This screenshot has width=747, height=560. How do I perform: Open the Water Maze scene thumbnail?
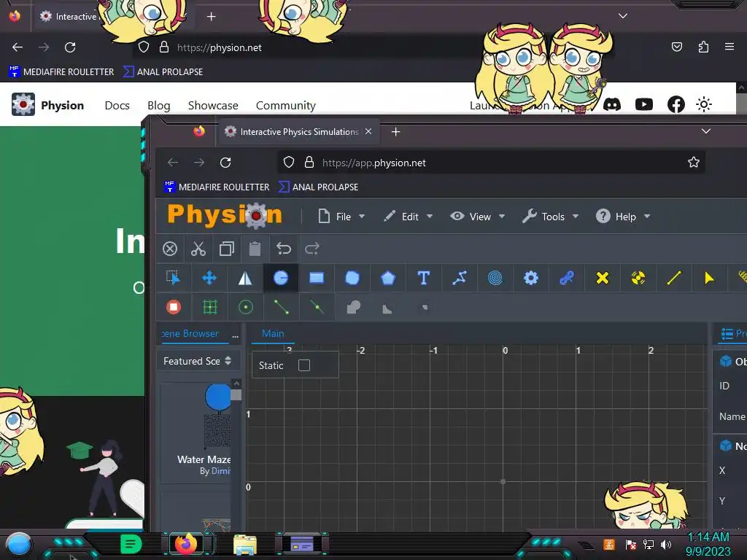pos(217,416)
